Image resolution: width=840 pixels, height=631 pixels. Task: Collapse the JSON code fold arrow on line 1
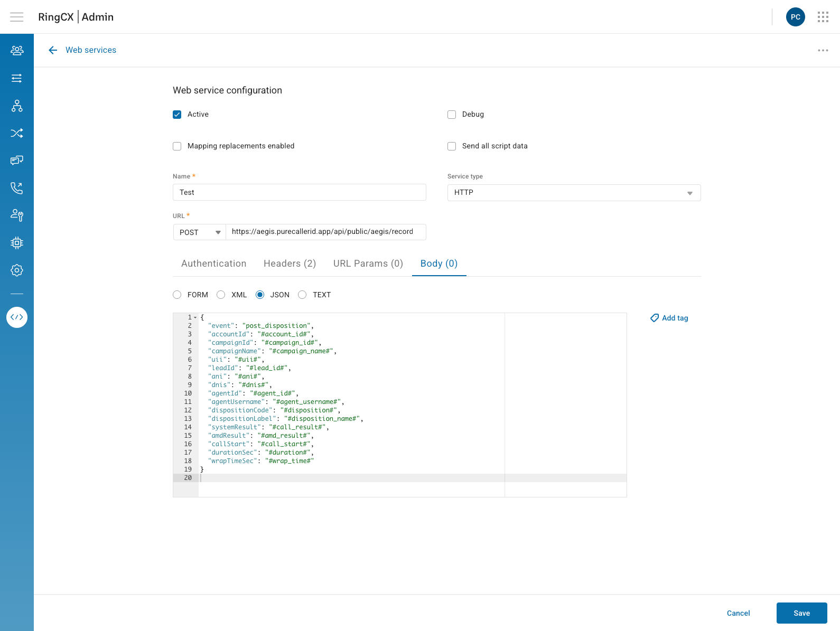tap(195, 317)
